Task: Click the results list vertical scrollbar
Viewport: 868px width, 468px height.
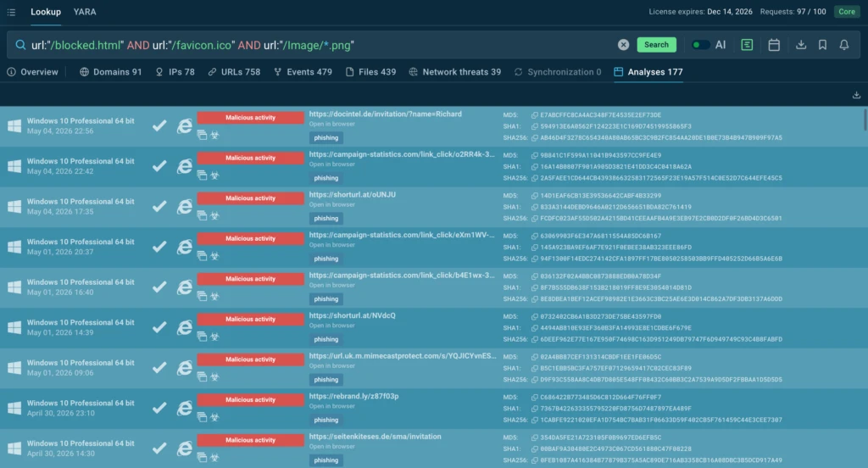Action: pos(865,120)
